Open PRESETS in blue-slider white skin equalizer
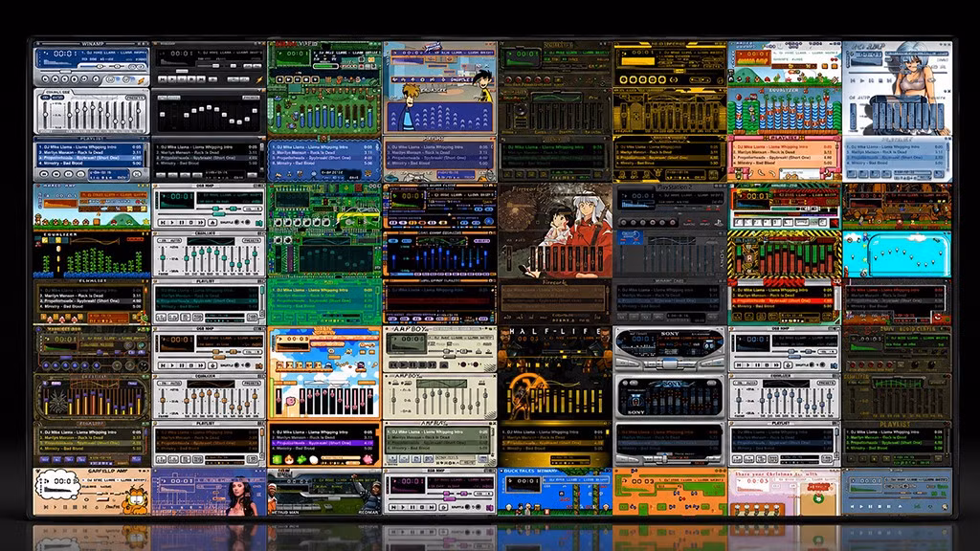980x551 pixels. [x=826, y=383]
